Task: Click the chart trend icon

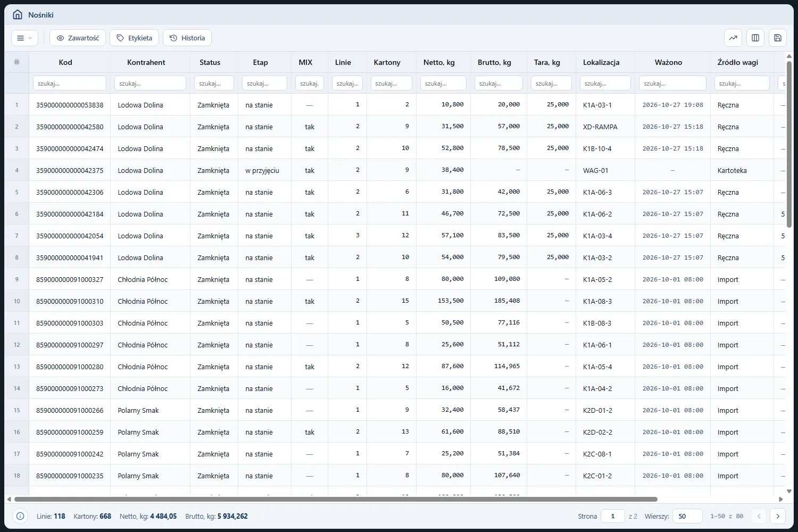Action: click(733, 38)
